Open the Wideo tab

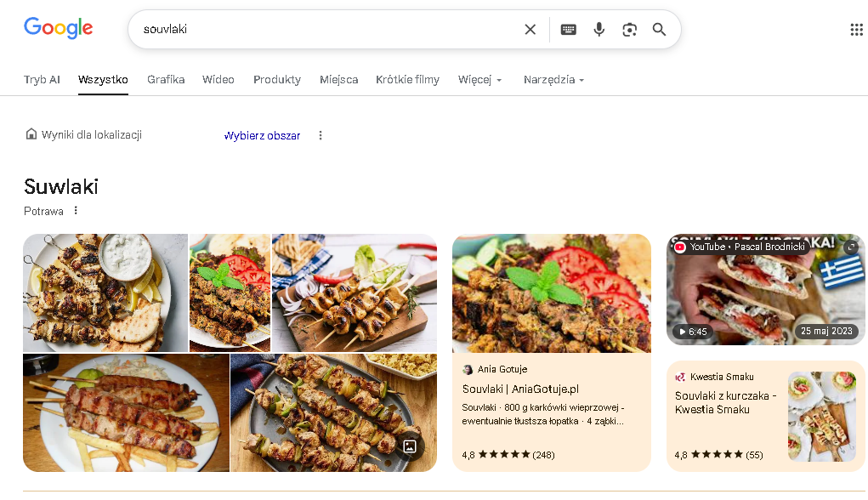(218, 80)
